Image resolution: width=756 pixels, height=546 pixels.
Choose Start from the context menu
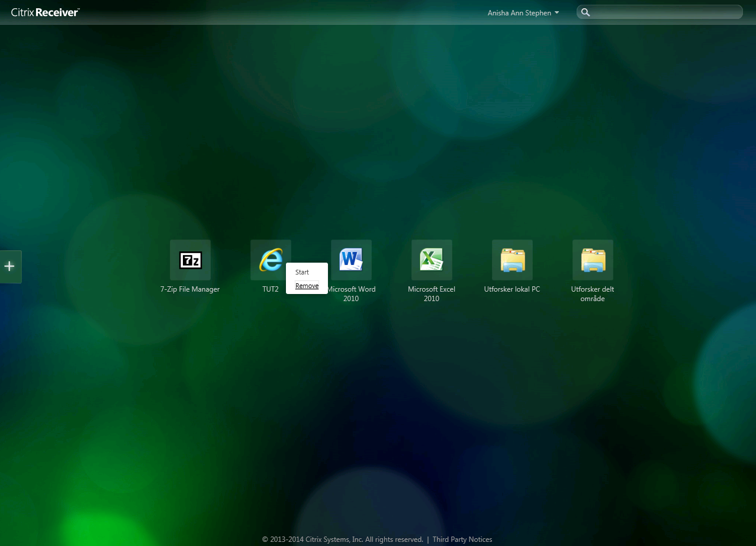(x=302, y=272)
